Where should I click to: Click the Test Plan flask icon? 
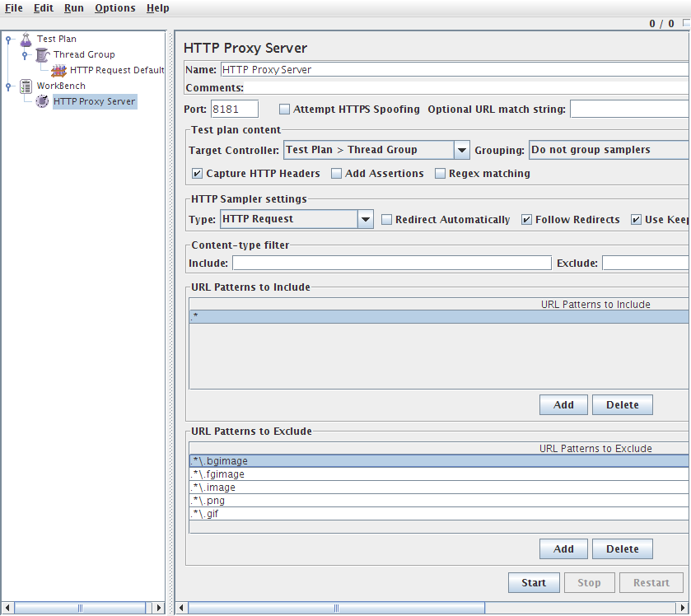(x=26, y=40)
